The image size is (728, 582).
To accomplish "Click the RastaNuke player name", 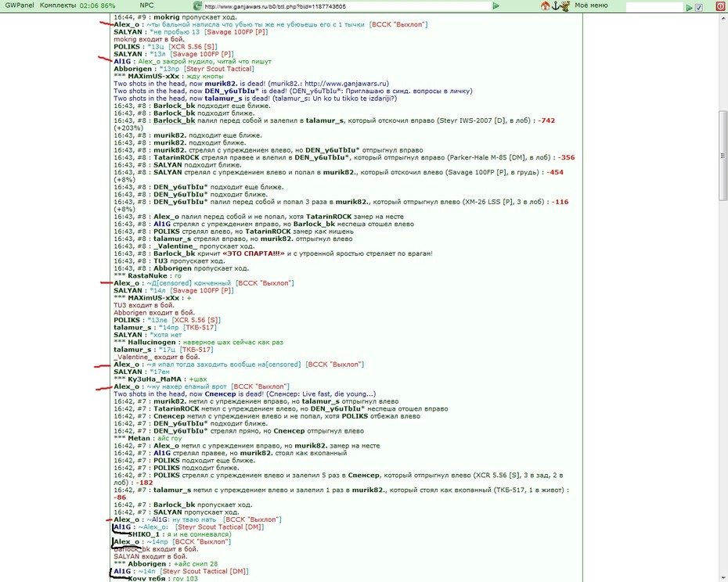I will click(148, 275).
